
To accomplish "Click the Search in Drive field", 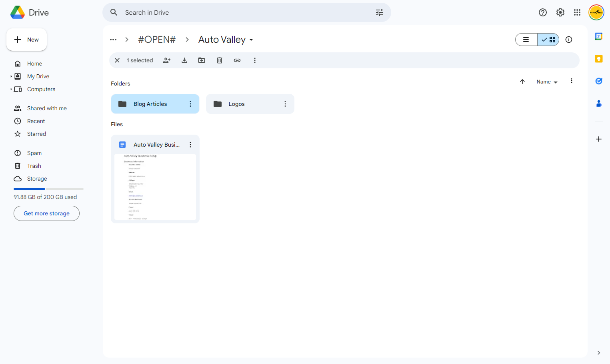I will (x=247, y=12).
